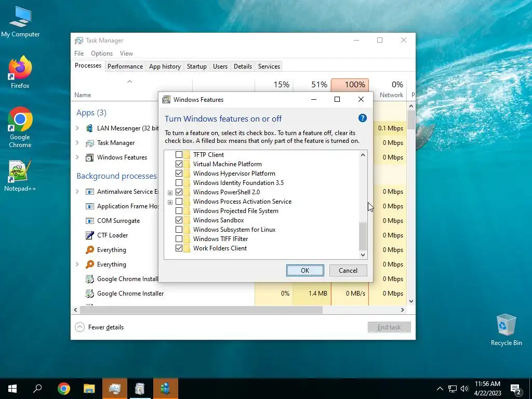Switch to the Performance tab
Image resolution: width=532 pixels, height=399 pixels.
pos(125,66)
